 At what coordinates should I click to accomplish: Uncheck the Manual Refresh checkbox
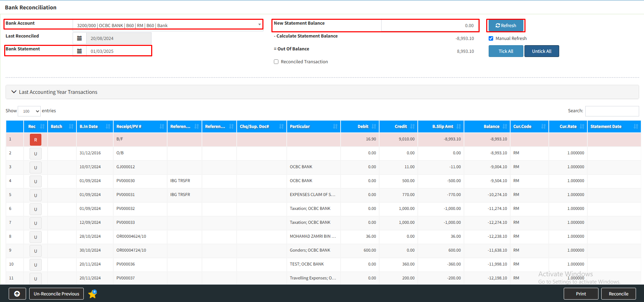click(x=491, y=39)
